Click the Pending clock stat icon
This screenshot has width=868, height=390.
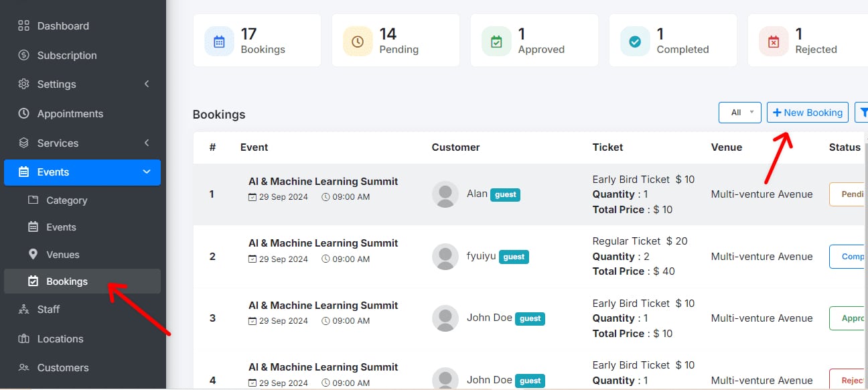[x=358, y=42]
